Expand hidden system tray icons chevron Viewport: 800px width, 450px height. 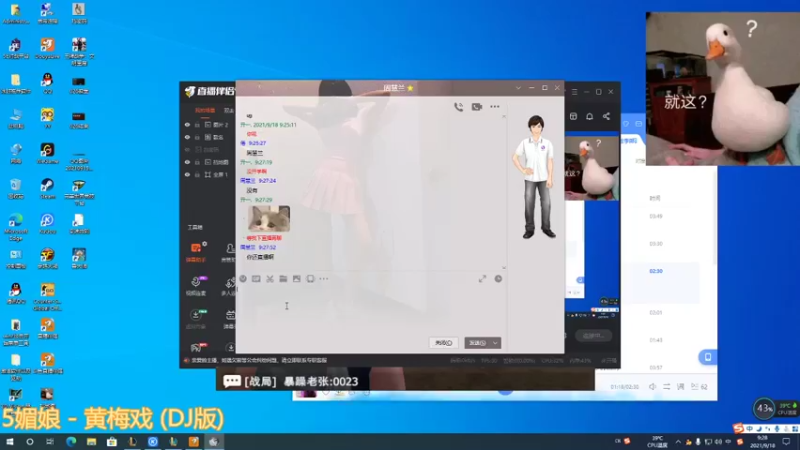point(678,442)
